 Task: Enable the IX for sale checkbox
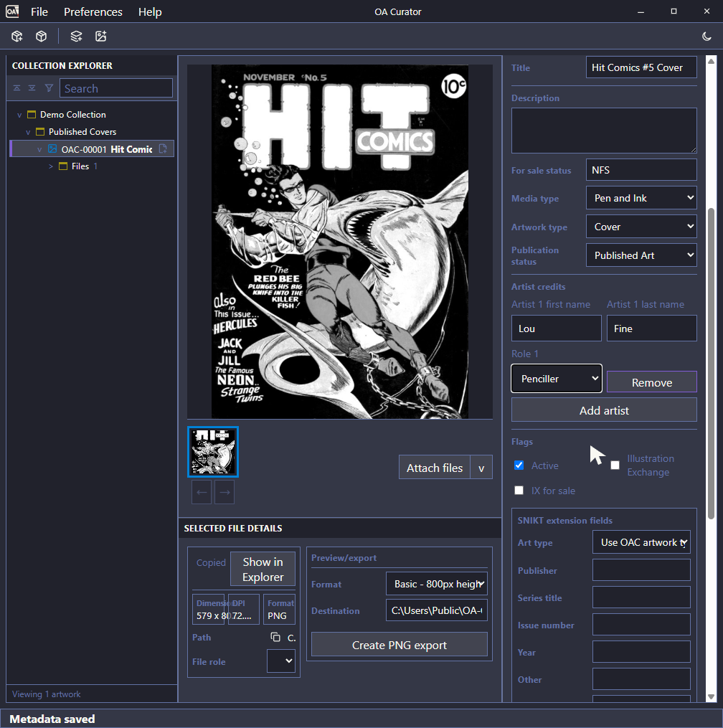coord(519,491)
